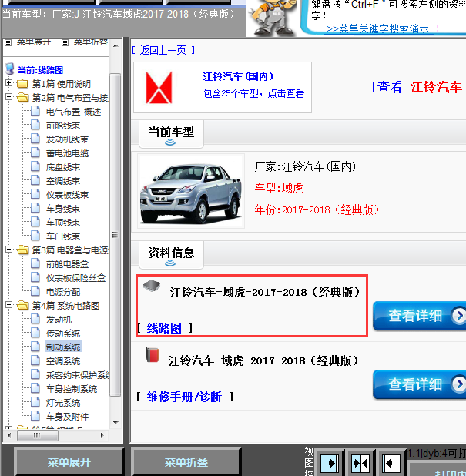Click the 查看 江铃汽车 link on the right
466x476 pixels.
click(417, 87)
